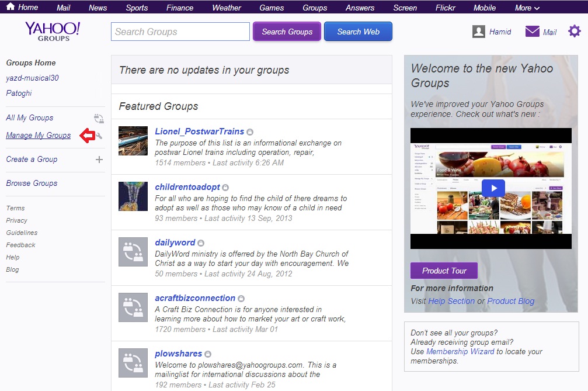Open plowshares default group icon
Screen dimensions: 588x391
click(133, 363)
